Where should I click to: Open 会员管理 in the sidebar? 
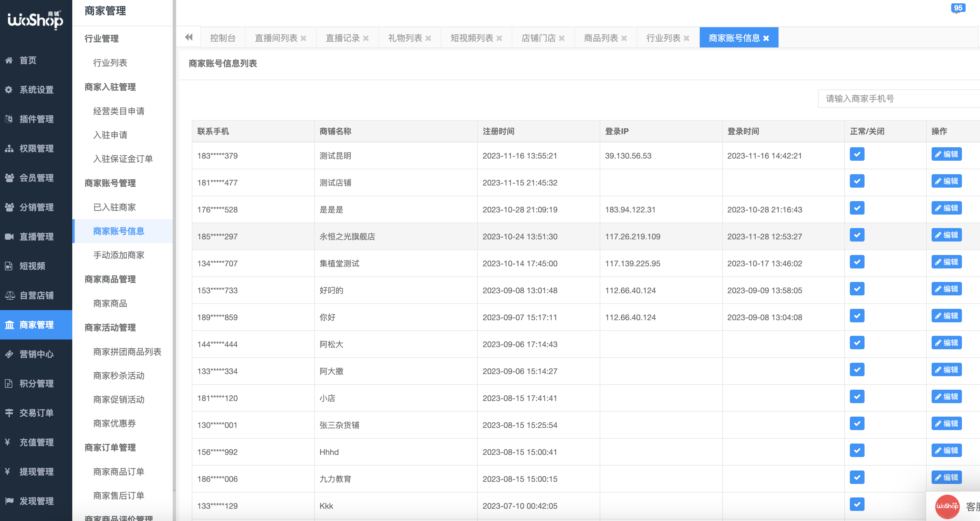pyautogui.click(x=36, y=178)
